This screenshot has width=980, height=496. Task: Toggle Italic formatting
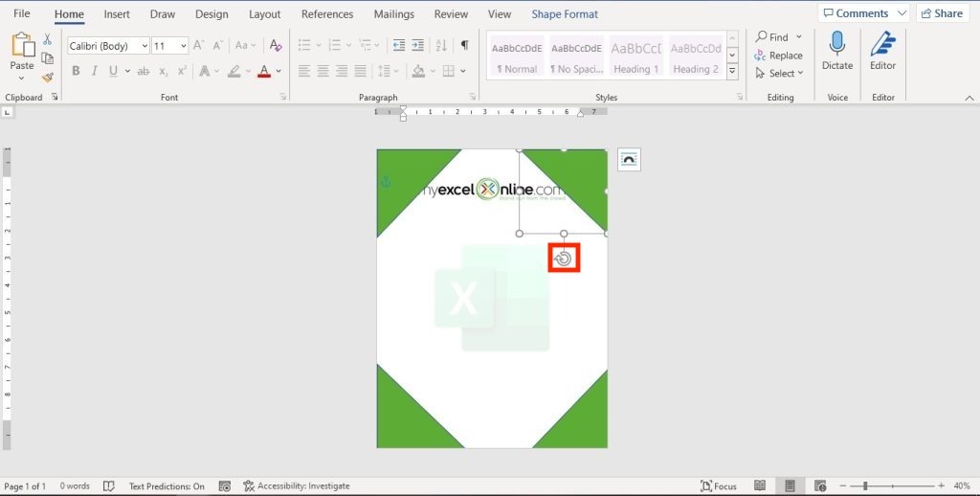(x=95, y=71)
